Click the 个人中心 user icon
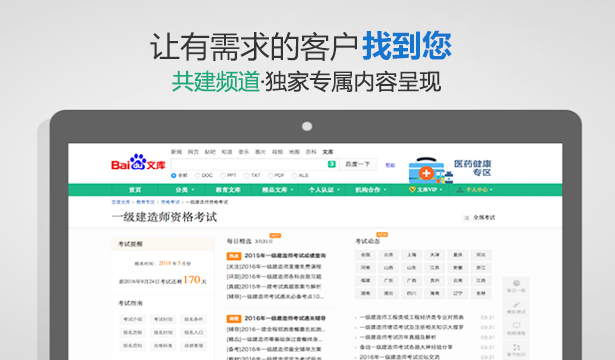 (460, 190)
